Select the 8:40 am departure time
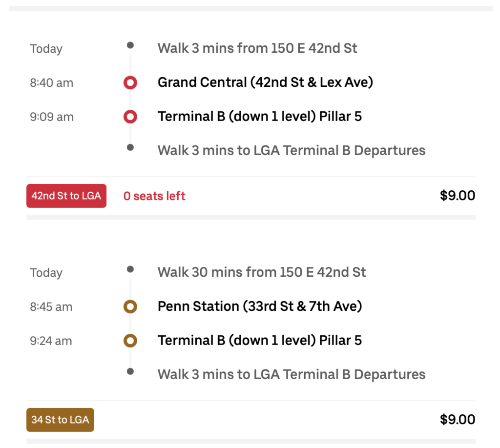This screenshot has width=500, height=448. click(x=51, y=83)
